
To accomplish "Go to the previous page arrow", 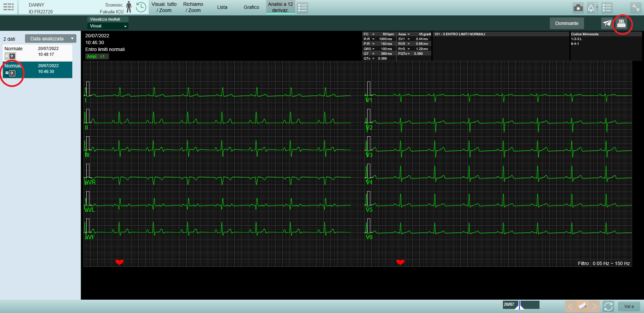I will click(570, 306).
